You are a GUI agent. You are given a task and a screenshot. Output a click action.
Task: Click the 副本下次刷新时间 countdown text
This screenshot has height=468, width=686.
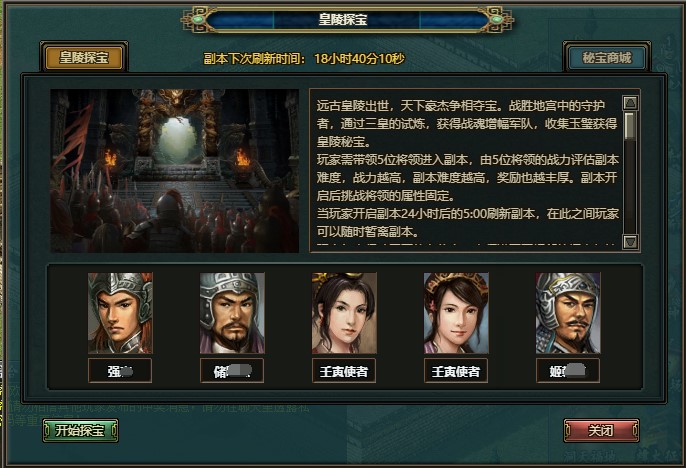coord(304,58)
